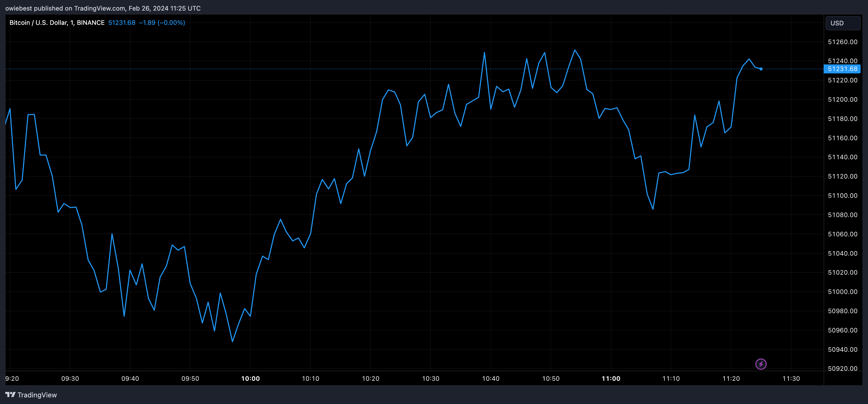The width and height of the screenshot is (868, 404).
Task: Click the 10:40 time axis label
Action: 491,378
